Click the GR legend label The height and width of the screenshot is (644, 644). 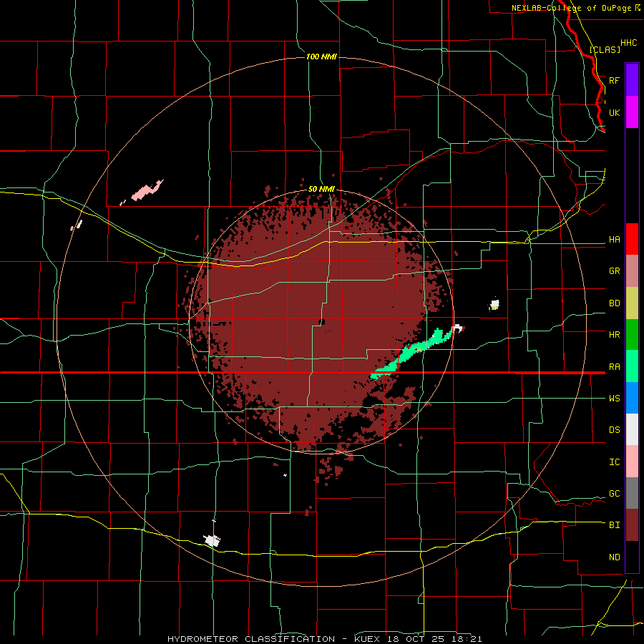pyautogui.click(x=614, y=270)
